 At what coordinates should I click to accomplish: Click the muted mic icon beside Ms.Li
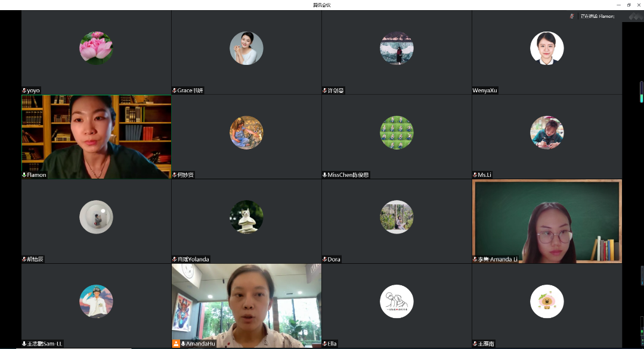pyautogui.click(x=475, y=175)
